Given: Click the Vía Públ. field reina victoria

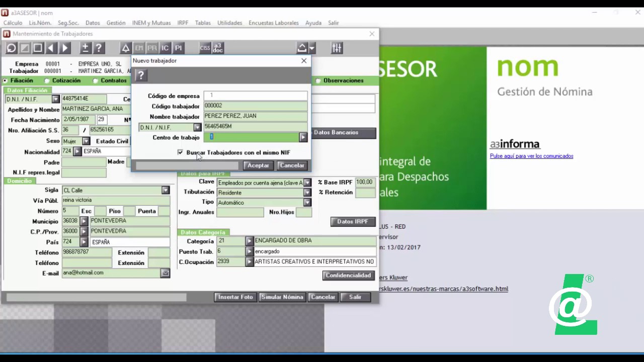Looking at the screenshot, I should pos(116,201).
